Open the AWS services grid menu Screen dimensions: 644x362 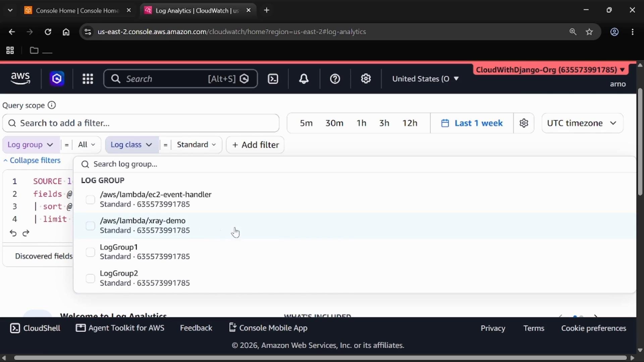point(88,79)
